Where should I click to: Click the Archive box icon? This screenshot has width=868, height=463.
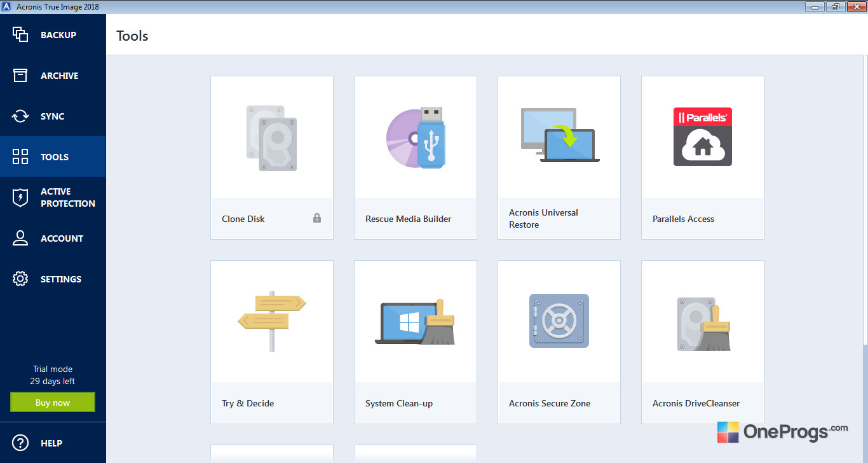[x=20, y=75]
